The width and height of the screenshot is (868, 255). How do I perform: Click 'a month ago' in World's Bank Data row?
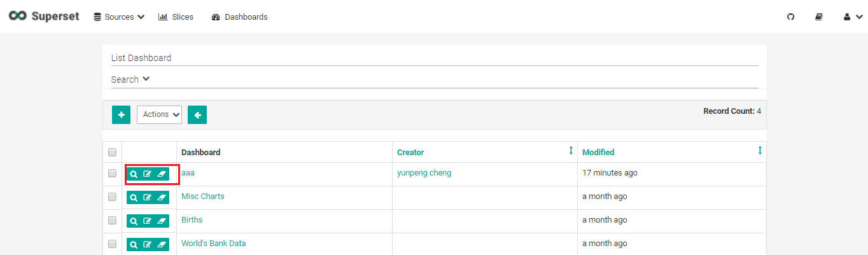point(605,243)
